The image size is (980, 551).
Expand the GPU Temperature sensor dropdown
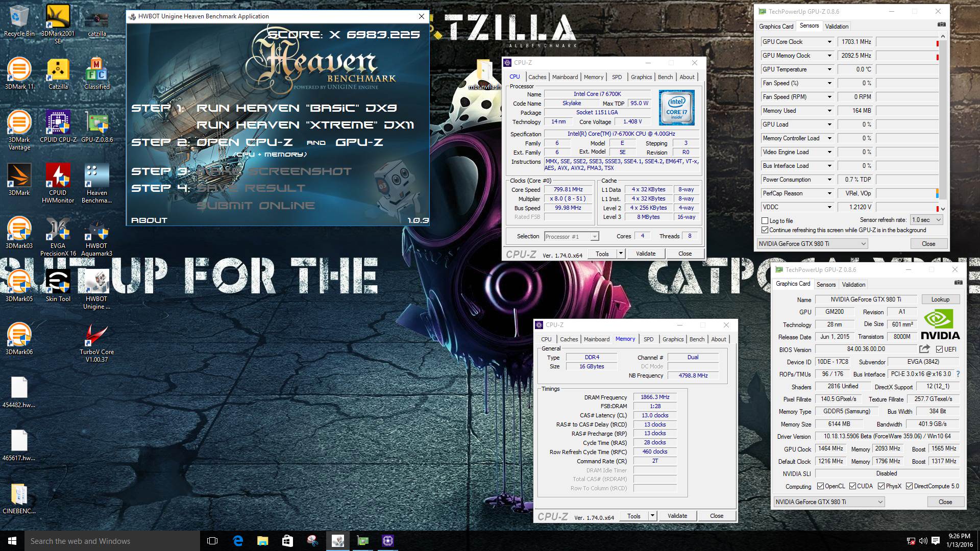coord(829,69)
